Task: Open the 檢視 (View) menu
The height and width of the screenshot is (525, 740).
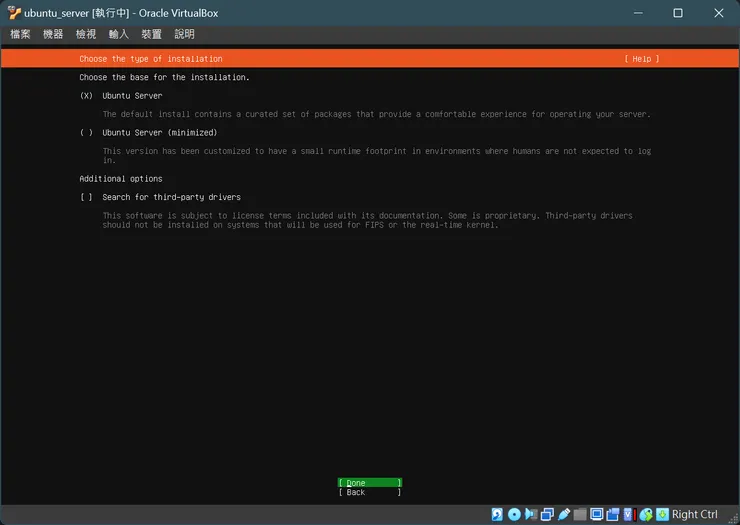Action: [86, 34]
